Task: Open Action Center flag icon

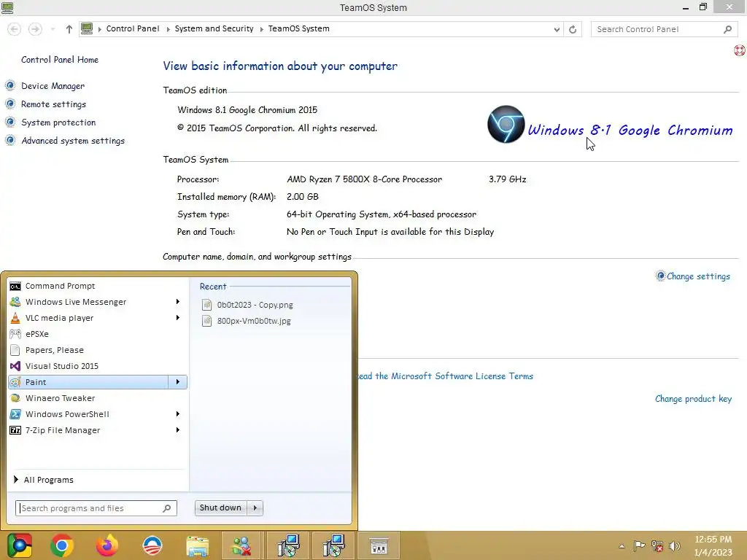Action: 639,545
